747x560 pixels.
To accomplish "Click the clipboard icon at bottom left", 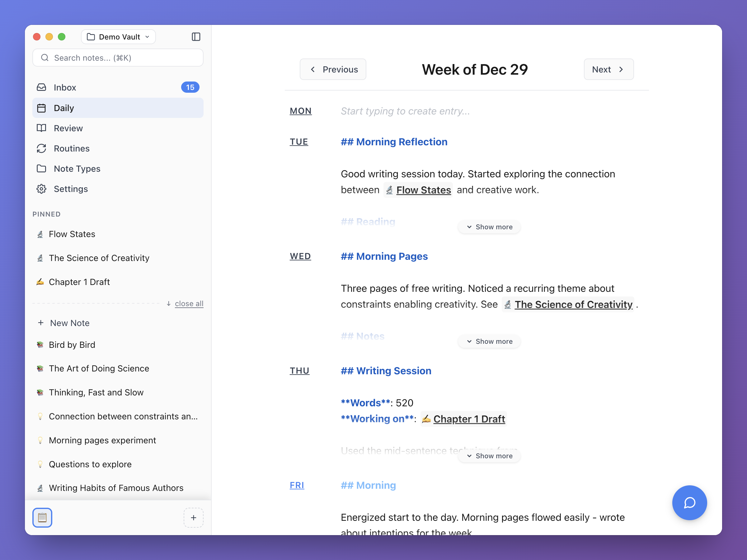I will (42, 517).
